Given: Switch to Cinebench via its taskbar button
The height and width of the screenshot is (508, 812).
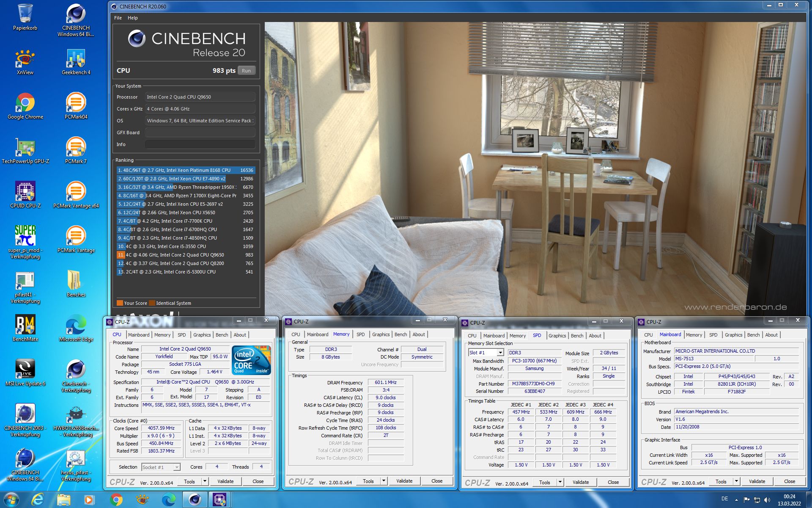Looking at the screenshot, I should 195,500.
